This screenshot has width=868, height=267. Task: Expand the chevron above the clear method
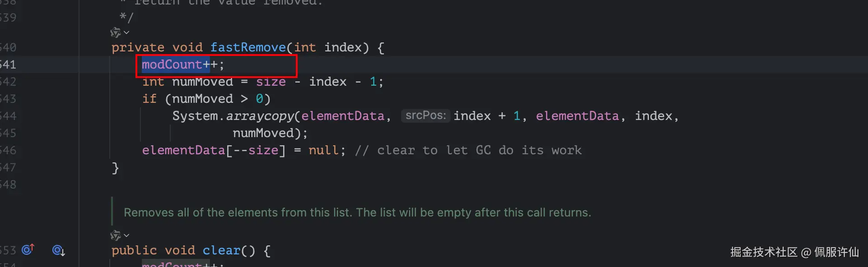(x=126, y=235)
